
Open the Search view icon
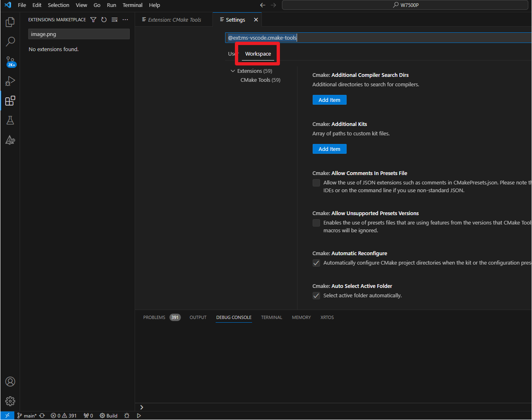pyautogui.click(x=10, y=41)
